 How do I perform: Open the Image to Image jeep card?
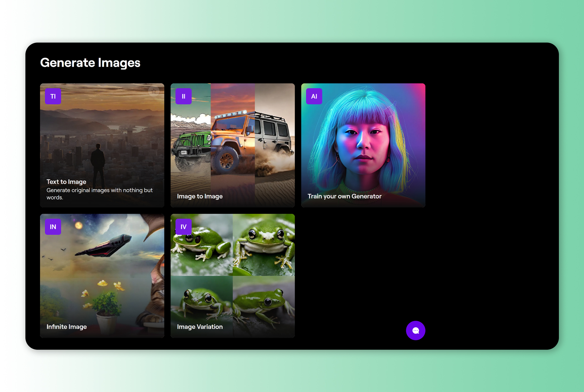233,145
